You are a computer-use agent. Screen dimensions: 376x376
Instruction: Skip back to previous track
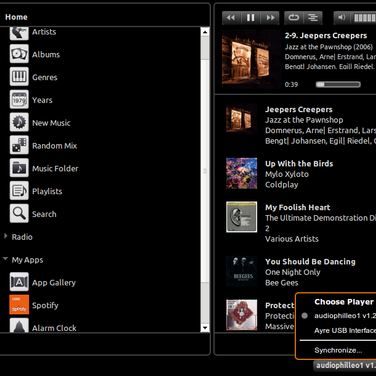coord(231,18)
